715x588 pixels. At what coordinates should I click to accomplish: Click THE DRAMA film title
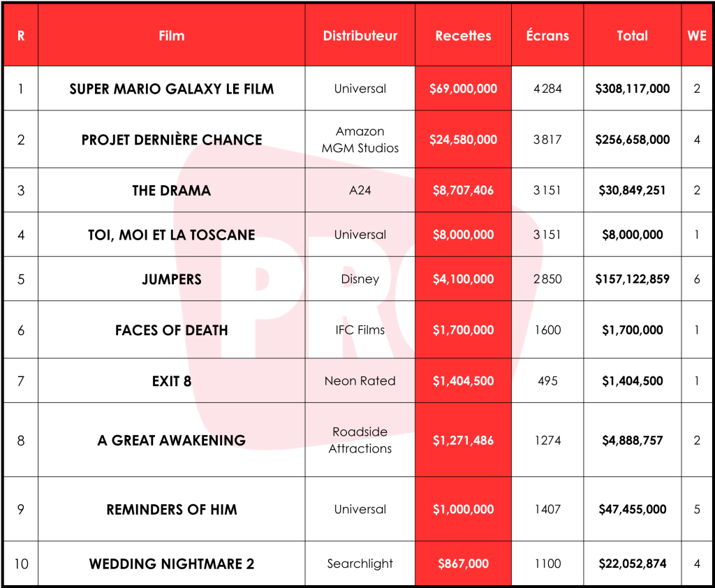[171, 191]
